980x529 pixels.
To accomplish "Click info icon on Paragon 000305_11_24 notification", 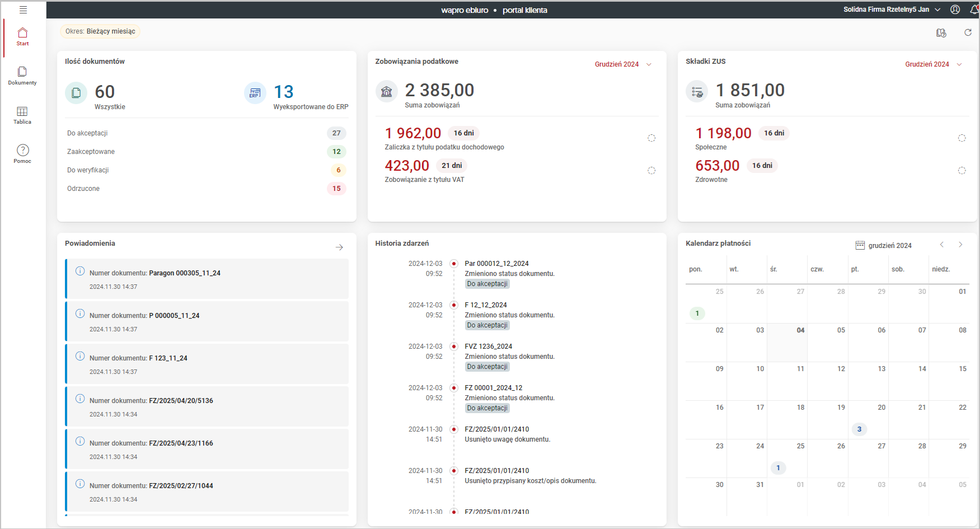I will point(80,271).
